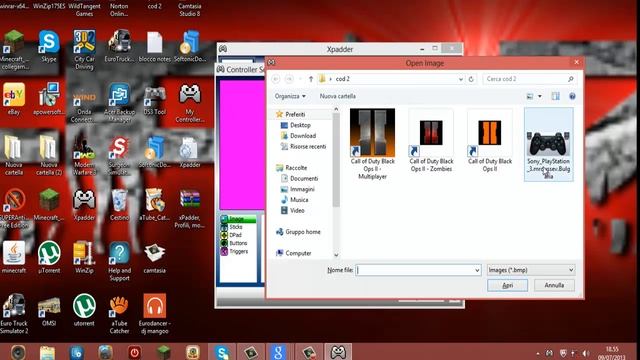The image size is (640, 360).
Task: Click the Apri button
Action: point(507,285)
